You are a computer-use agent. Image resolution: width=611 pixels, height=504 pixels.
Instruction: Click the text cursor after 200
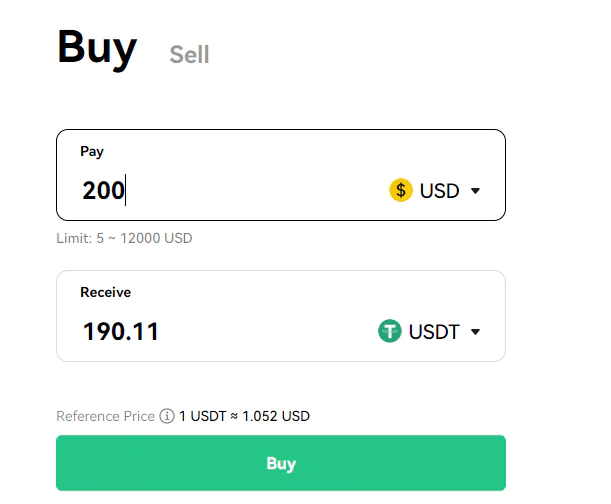tap(125, 190)
